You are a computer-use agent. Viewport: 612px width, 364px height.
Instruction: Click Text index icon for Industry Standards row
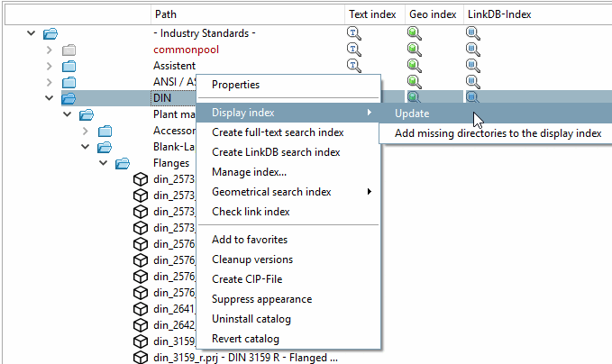pyautogui.click(x=353, y=33)
